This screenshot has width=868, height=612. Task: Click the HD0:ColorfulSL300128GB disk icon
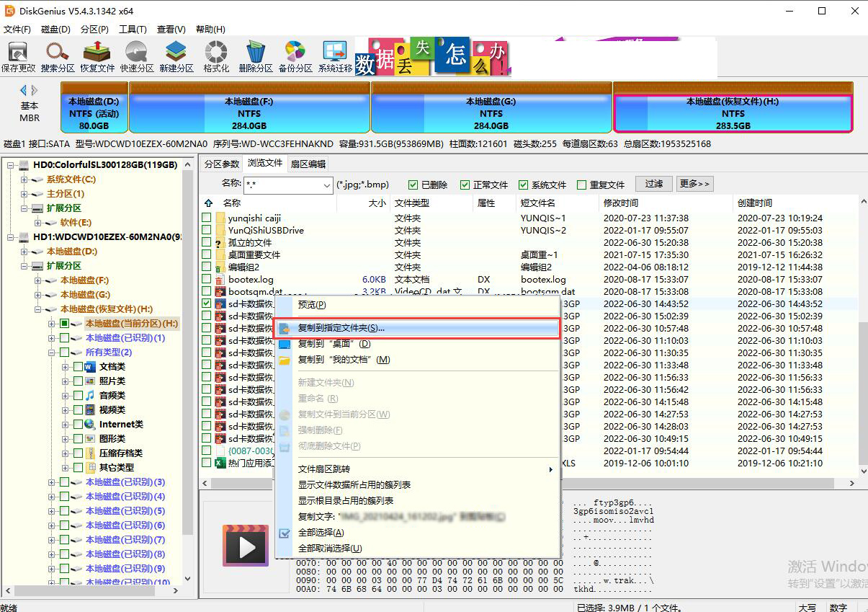(24, 165)
